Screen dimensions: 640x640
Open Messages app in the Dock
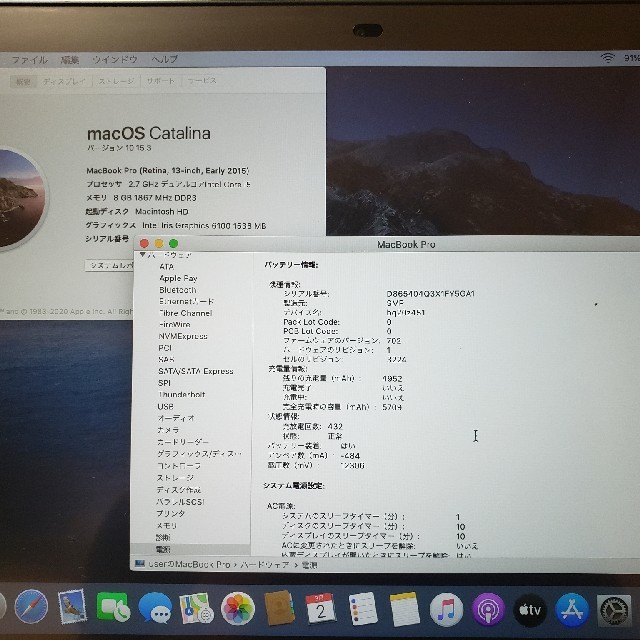155,608
